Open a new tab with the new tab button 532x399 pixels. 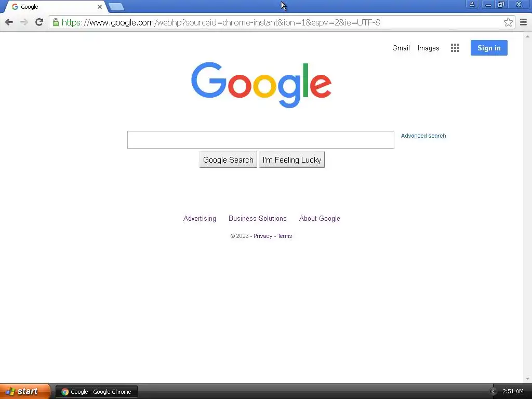click(117, 7)
